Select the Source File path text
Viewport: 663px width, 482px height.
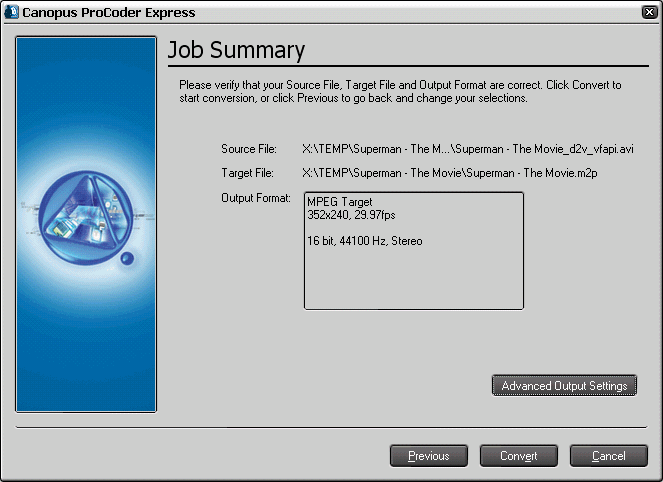click(x=468, y=149)
